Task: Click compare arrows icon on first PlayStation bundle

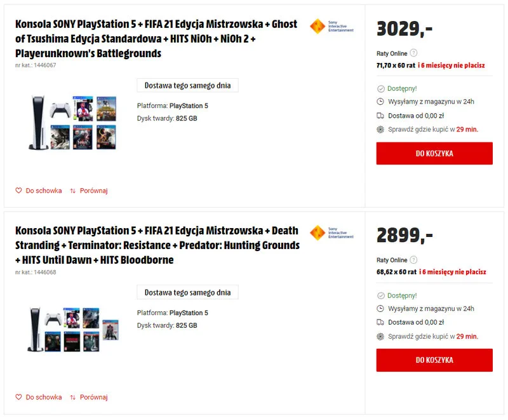Action: 73,191
